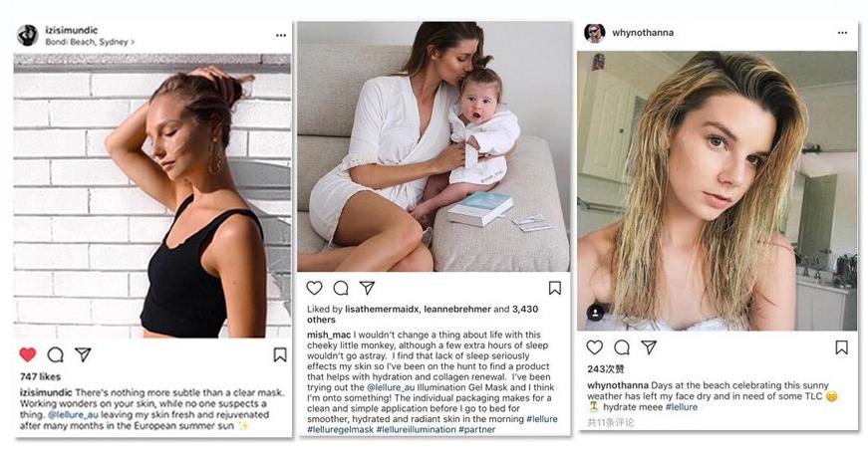Image resolution: width=868 pixels, height=457 pixels.
Task: Unlike the izisimundic post's red heart
Action: click(28, 354)
